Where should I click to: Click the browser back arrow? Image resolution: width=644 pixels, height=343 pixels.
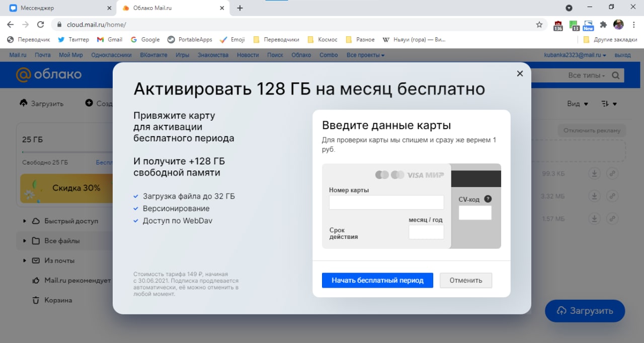[11, 25]
